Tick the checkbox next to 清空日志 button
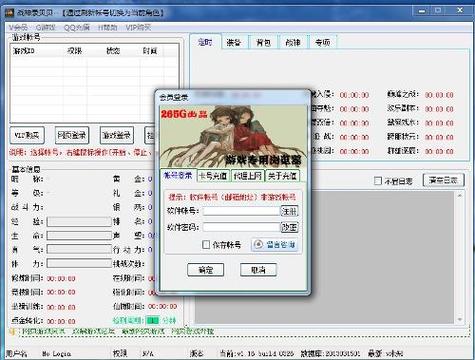 click(x=377, y=181)
